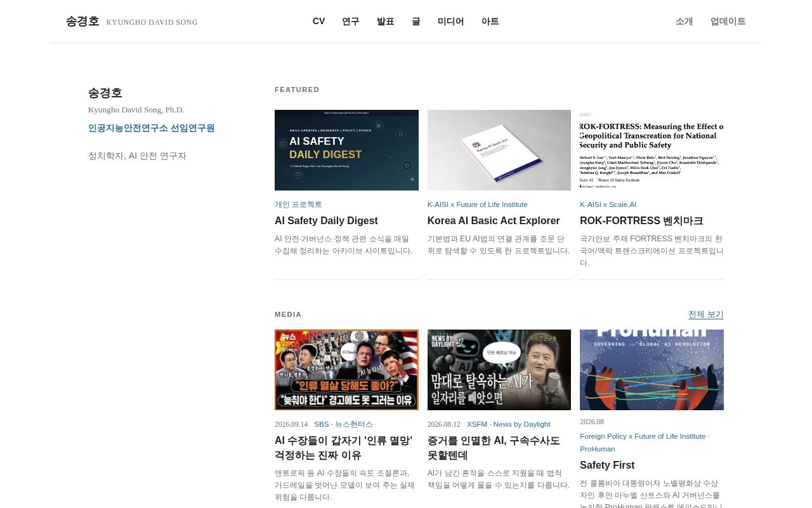Select the K-AISI x Scale.AI label

[608, 204]
